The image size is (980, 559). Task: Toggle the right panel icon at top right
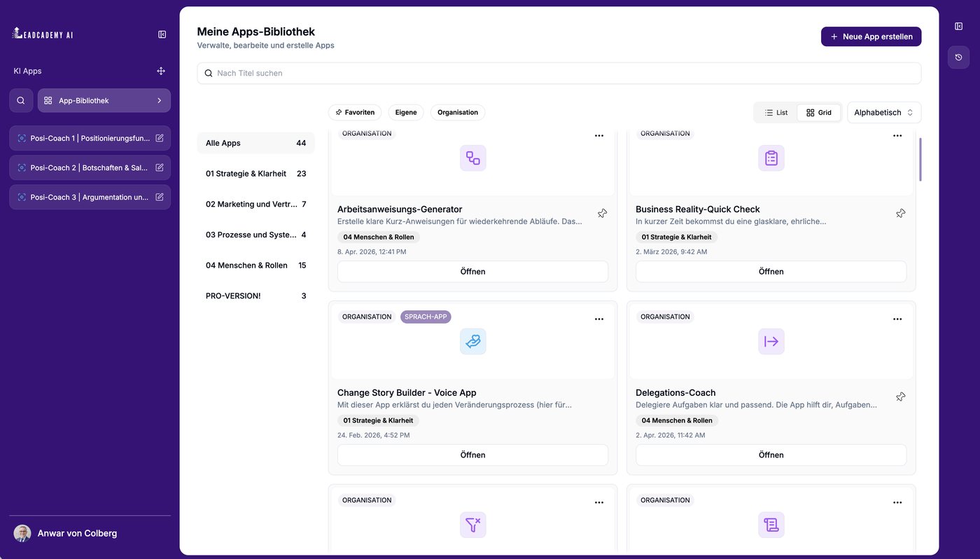(959, 26)
